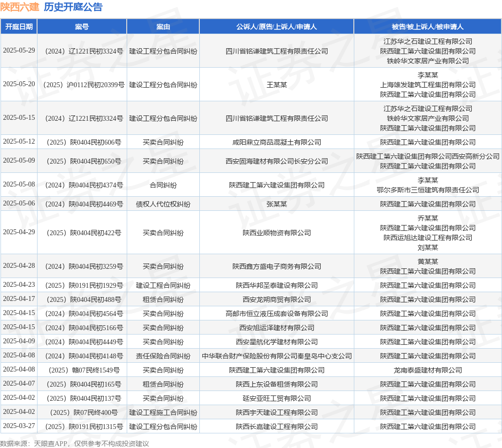Click plaintiff 陕西业顺物资有限公司

pyautogui.click(x=277, y=233)
